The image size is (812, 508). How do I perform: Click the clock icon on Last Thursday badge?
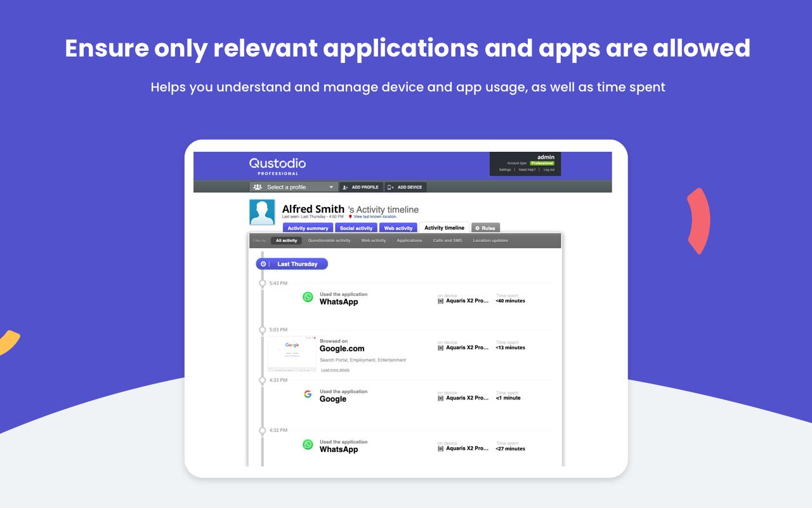point(263,264)
